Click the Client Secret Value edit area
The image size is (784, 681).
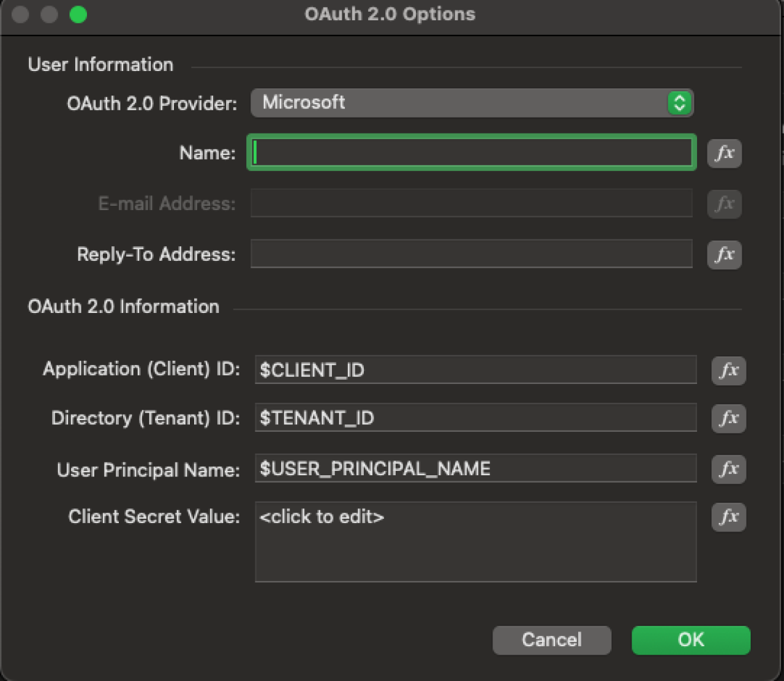pyautogui.click(x=475, y=541)
